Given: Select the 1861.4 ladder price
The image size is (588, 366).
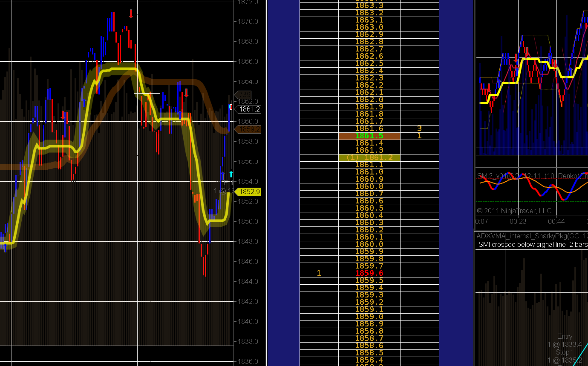Looking at the screenshot, I should point(369,143).
